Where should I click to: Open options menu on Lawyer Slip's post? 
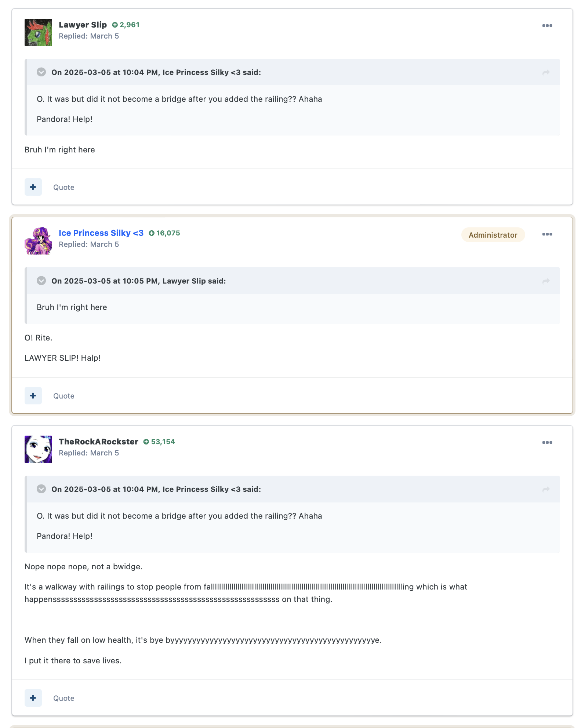(547, 26)
